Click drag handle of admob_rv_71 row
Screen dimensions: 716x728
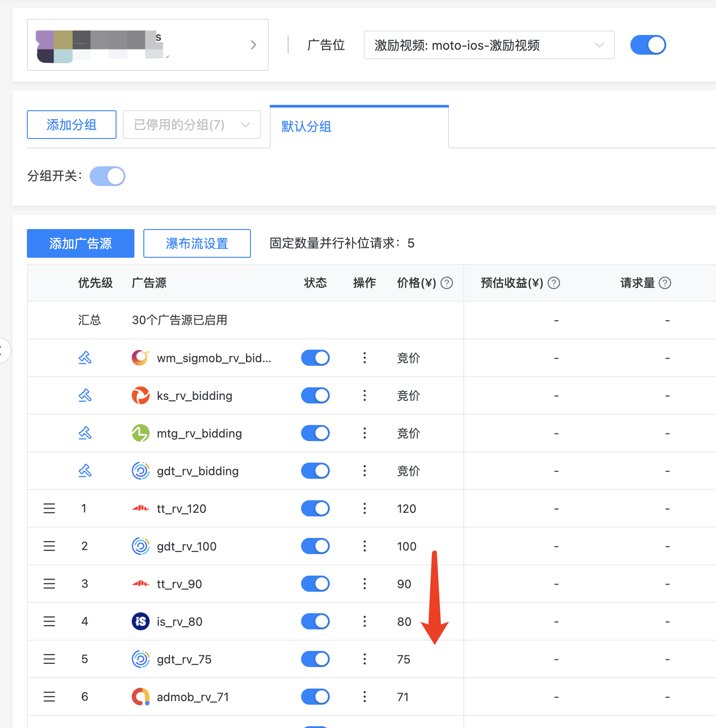tap(49, 697)
